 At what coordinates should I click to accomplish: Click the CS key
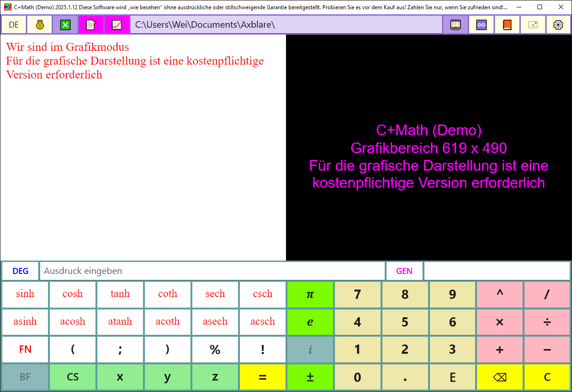coord(72,377)
